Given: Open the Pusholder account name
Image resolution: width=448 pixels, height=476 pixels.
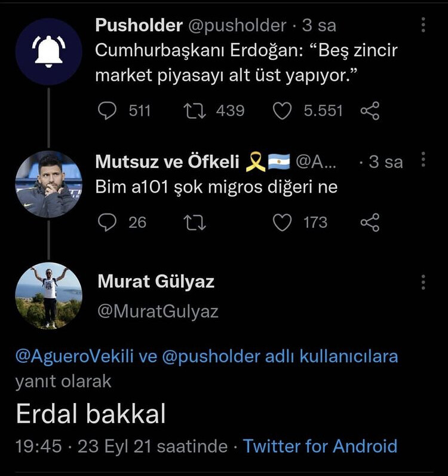Looking at the screenshot, I should click(139, 25).
